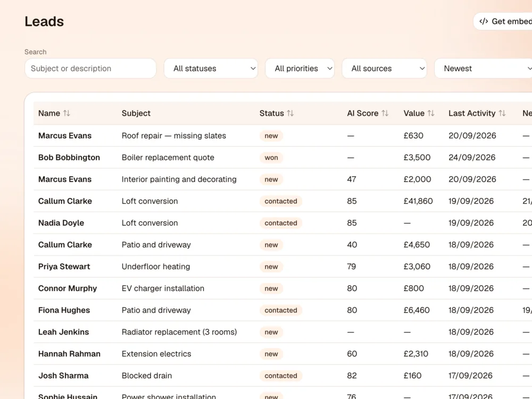Click the £2,310 value cell

coord(415,354)
